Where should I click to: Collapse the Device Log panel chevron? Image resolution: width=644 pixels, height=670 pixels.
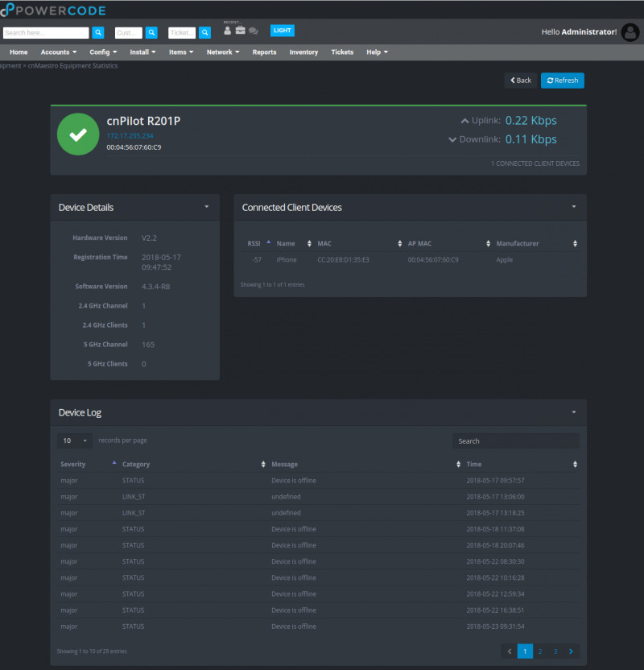pos(573,412)
